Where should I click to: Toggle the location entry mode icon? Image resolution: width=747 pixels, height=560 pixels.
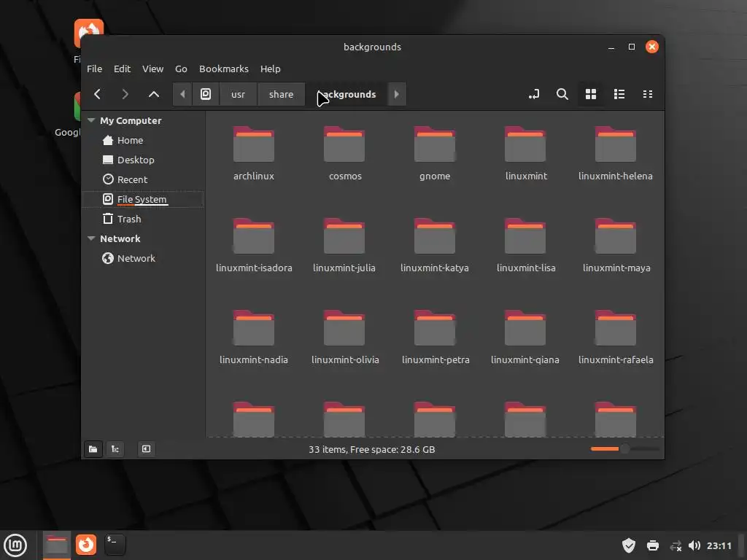click(534, 94)
